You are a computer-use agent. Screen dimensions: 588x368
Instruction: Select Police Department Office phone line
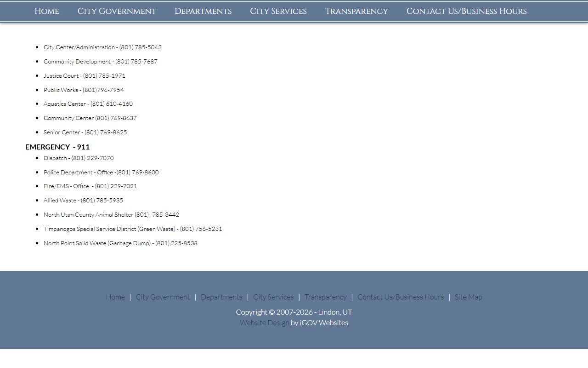tap(101, 172)
